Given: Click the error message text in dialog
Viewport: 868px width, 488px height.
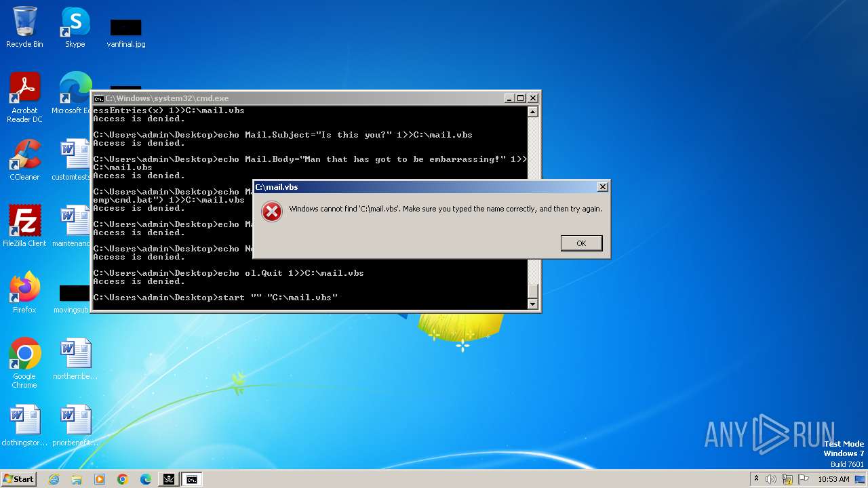Looking at the screenshot, I should click(x=446, y=209).
